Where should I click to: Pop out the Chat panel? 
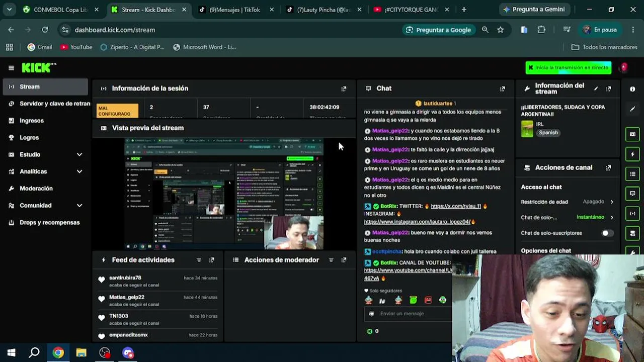(x=502, y=88)
